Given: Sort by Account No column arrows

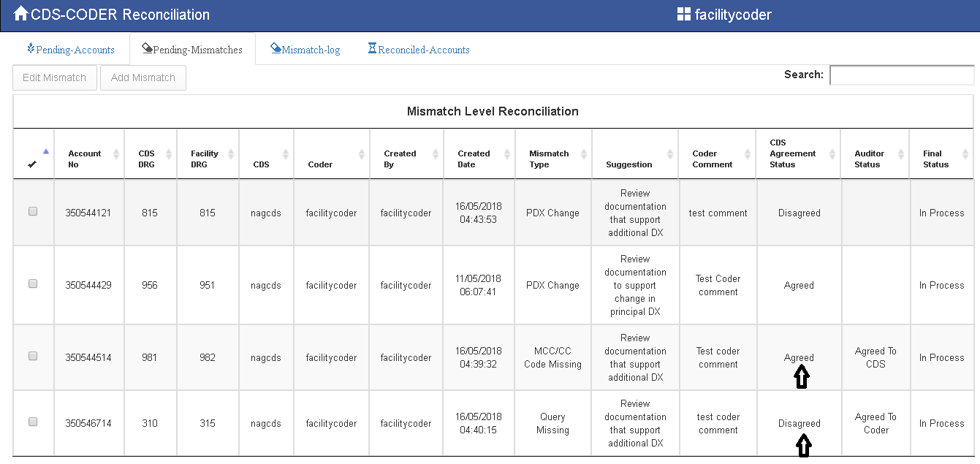Looking at the screenshot, I should 115,154.
